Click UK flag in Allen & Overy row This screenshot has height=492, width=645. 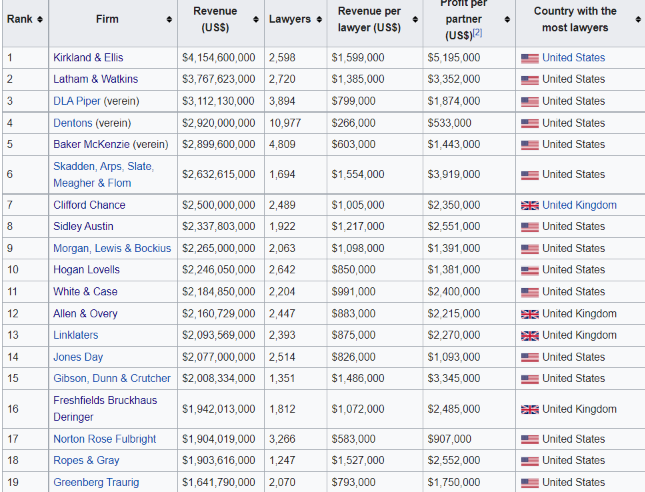point(530,314)
